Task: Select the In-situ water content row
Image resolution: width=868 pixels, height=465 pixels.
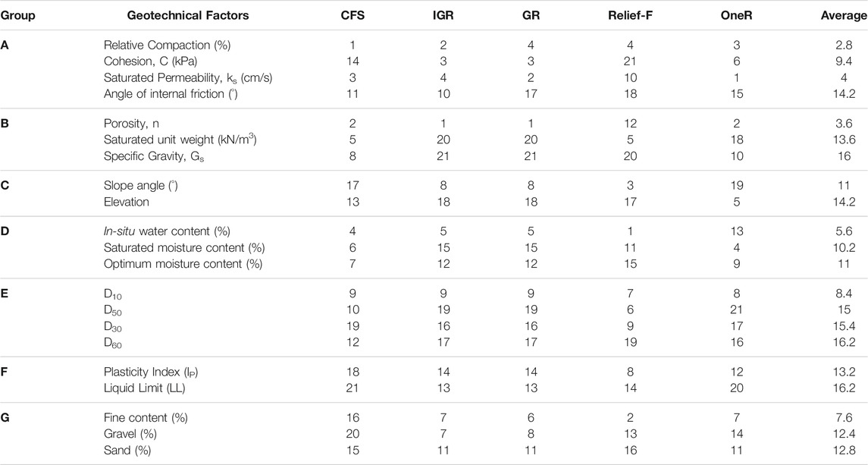Action: point(434,231)
